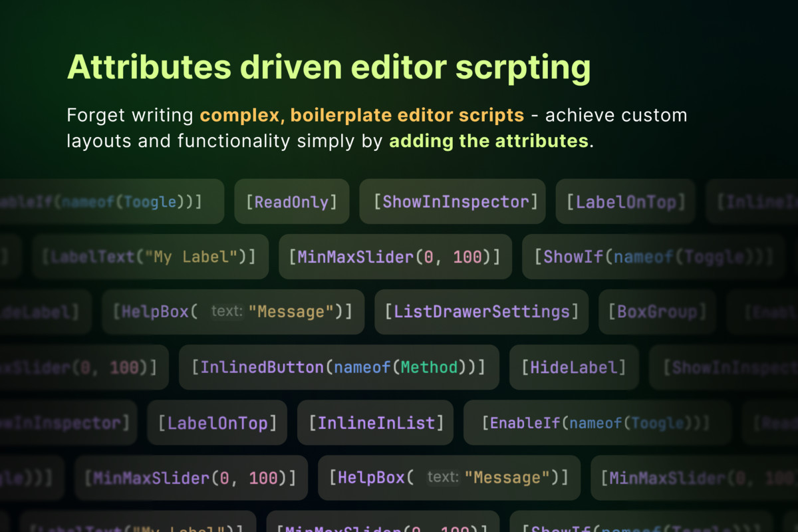Image resolution: width=798 pixels, height=532 pixels.
Task: Select the [BoxGroup] attribute chip
Action: point(658,312)
